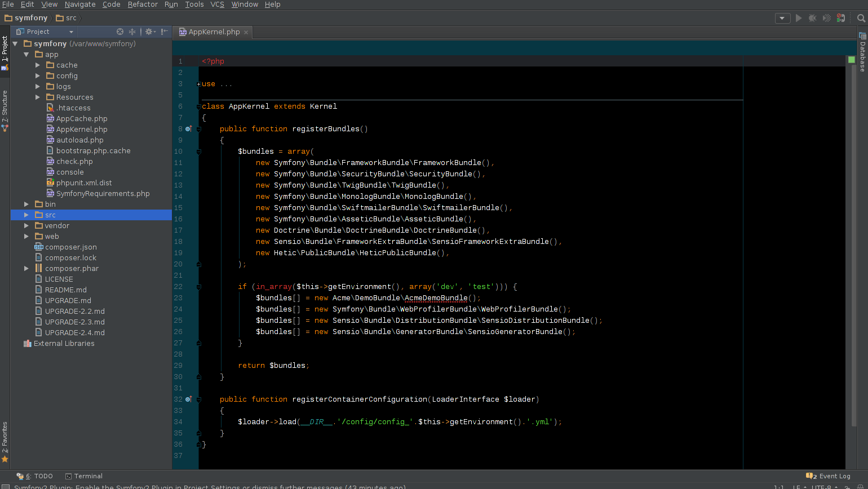
Task: Open UTF-8 file encoding selector
Action: 823,487
